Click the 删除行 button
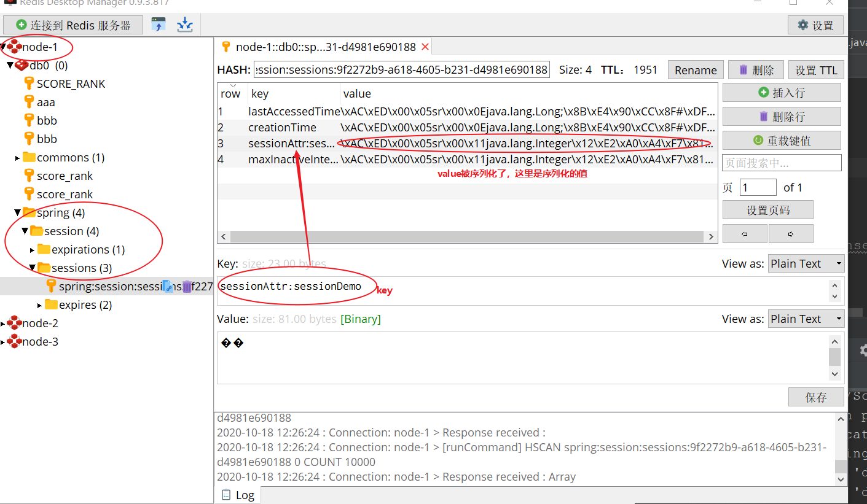The height and width of the screenshot is (504, 867). (782, 116)
